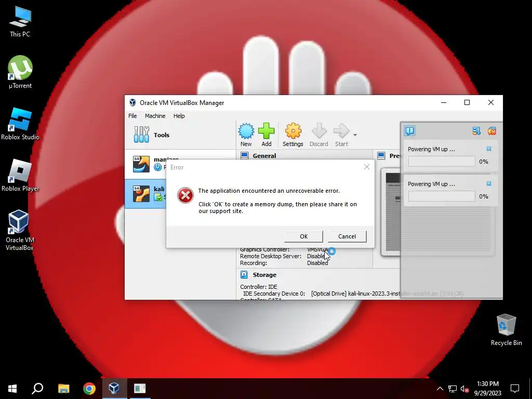The height and width of the screenshot is (399, 532).
Task: Click the Recording: Disabled row
Action: [284, 263]
